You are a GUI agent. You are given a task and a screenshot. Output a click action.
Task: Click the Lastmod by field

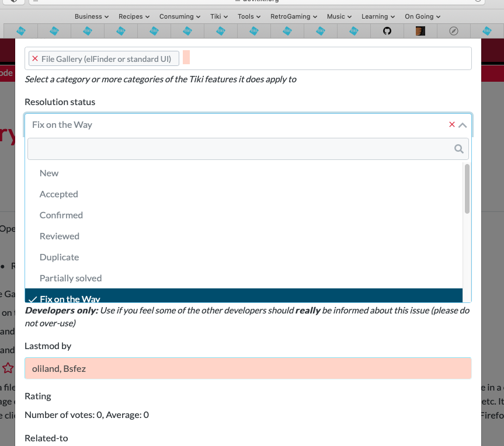coord(248,368)
